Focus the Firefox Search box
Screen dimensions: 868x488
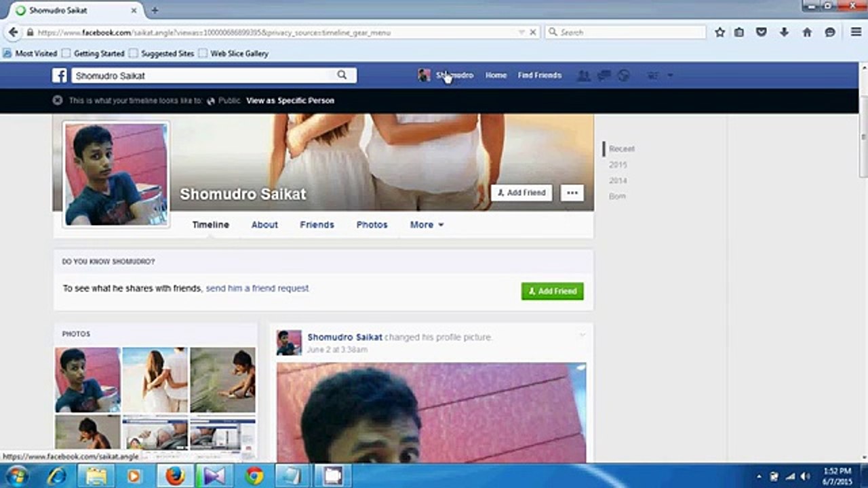625,32
